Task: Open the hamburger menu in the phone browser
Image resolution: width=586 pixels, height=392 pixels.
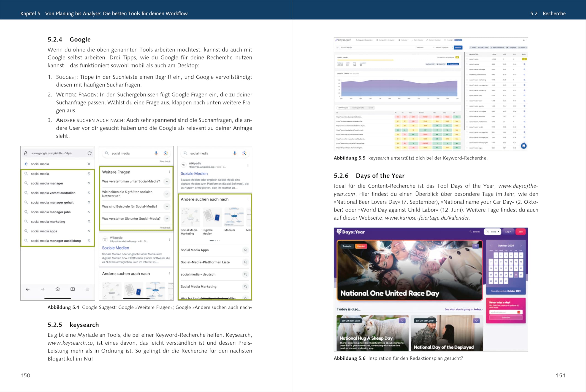Action: coord(87,289)
